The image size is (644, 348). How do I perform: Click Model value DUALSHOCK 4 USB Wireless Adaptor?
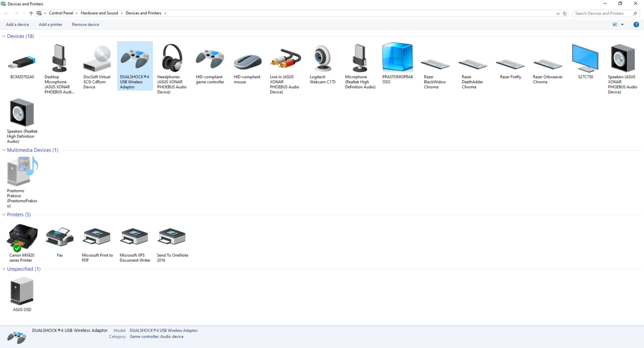(164, 330)
